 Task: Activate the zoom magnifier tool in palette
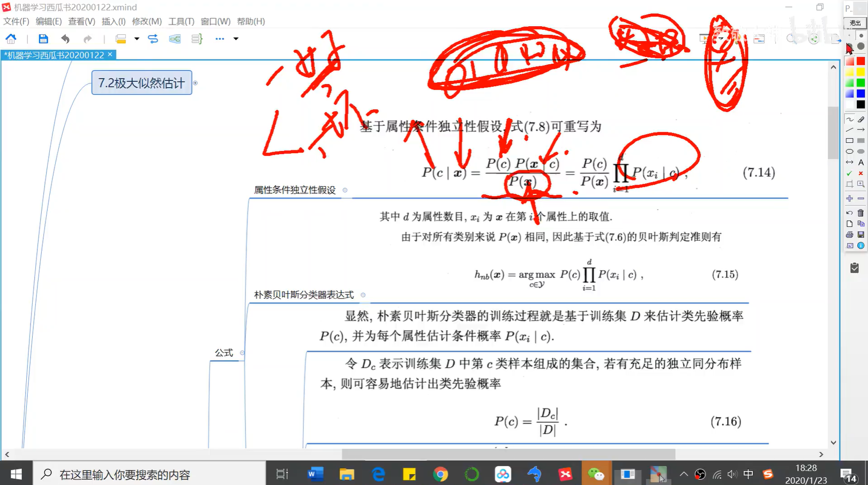pyautogui.click(x=861, y=184)
